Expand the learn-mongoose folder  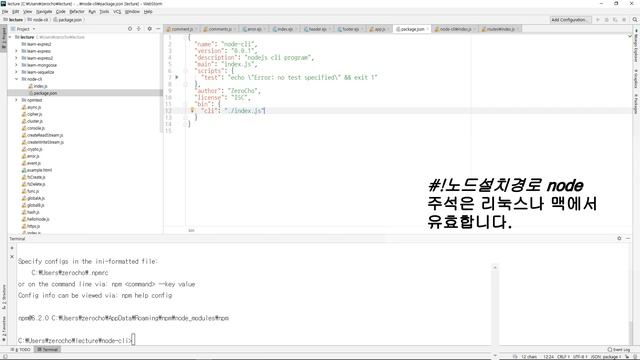(x=16, y=65)
